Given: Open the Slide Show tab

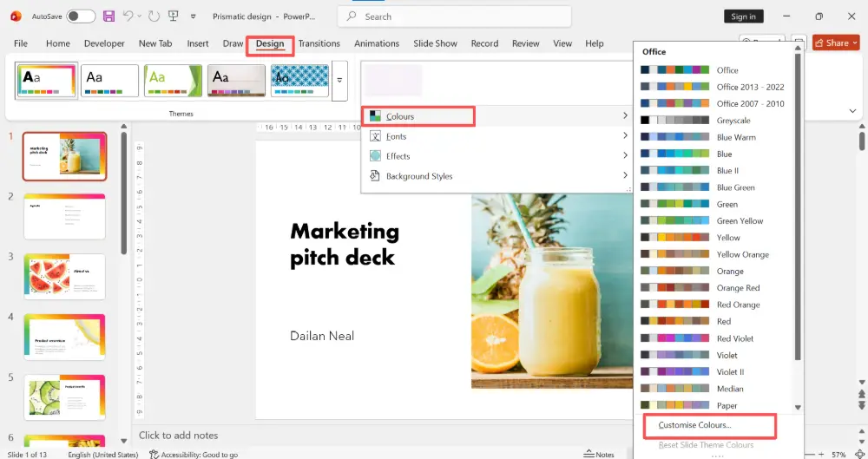Looking at the screenshot, I should [435, 43].
